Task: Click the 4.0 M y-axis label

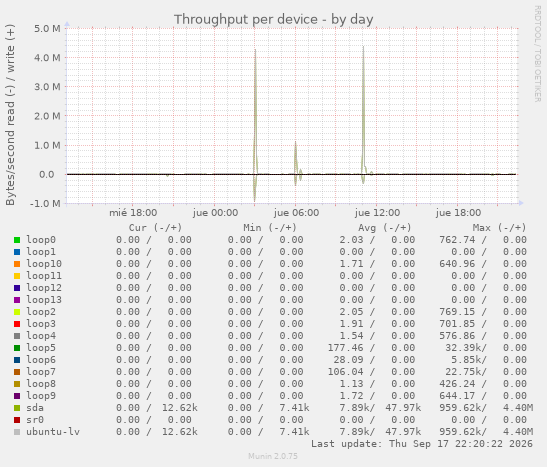Action: coord(47,58)
